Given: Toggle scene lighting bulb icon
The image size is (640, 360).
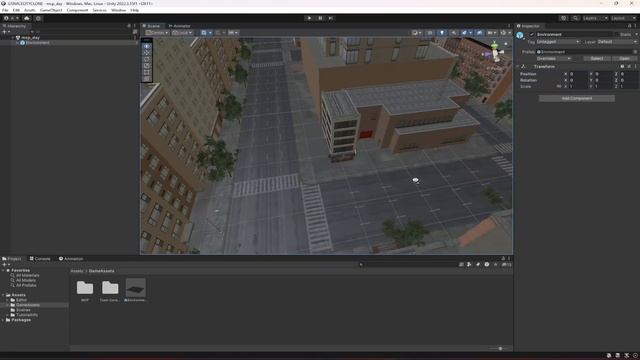Looking at the screenshot, I should pos(442,33).
